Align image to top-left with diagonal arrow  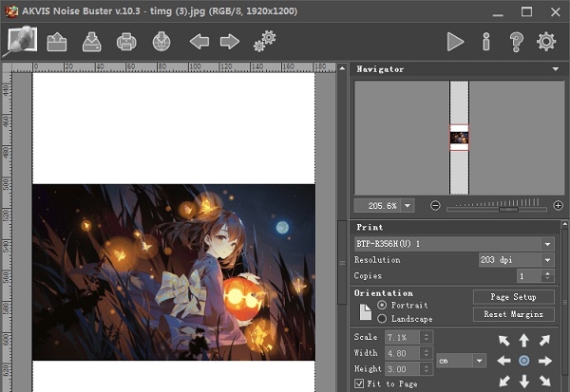(503, 341)
